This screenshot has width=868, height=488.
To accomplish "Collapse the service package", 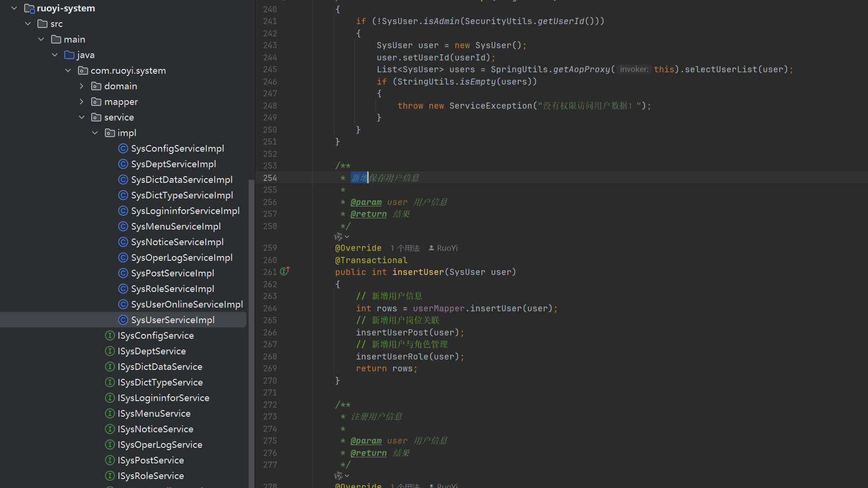I will pyautogui.click(x=82, y=117).
